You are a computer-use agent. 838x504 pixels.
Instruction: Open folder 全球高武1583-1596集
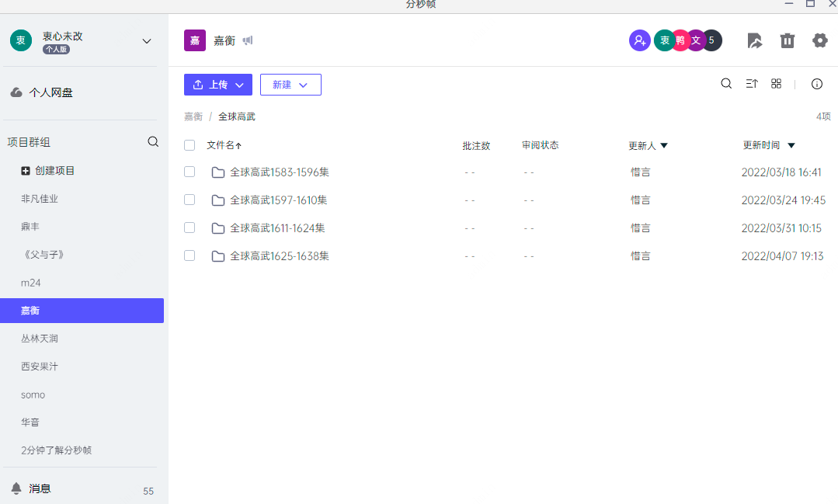[x=280, y=172]
